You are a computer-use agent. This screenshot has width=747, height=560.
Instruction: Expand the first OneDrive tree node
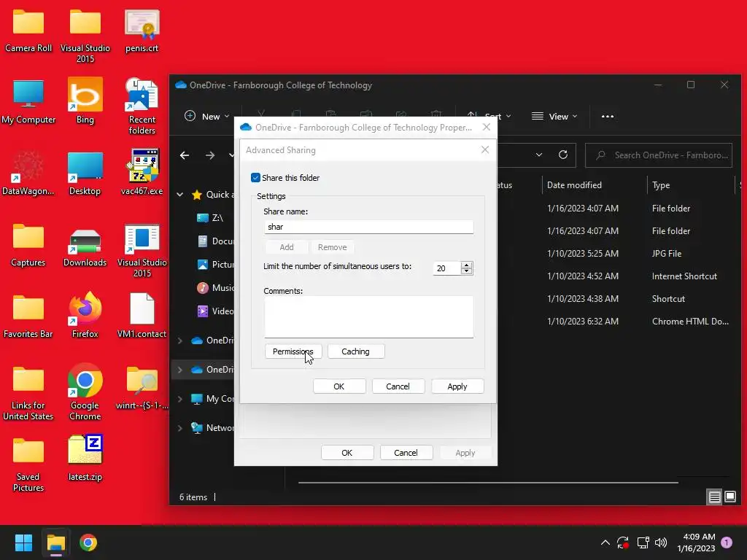pyautogui.click(x=180, y=341)
